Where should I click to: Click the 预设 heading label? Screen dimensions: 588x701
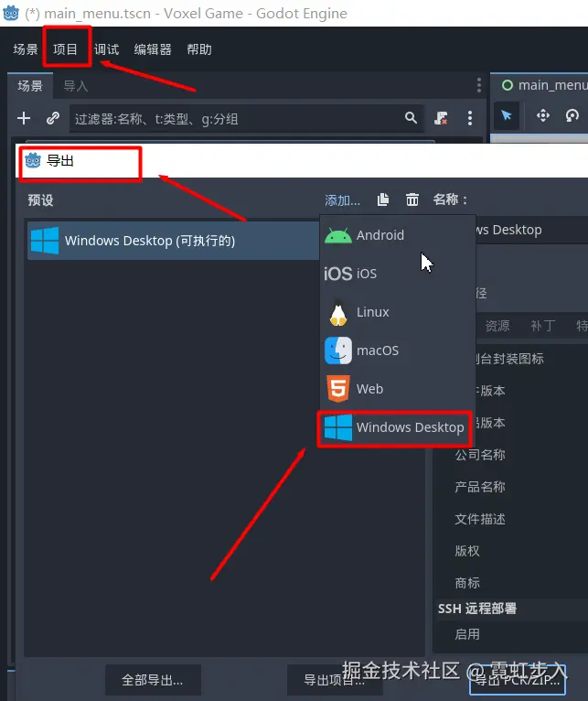click(x=40, y=200)
